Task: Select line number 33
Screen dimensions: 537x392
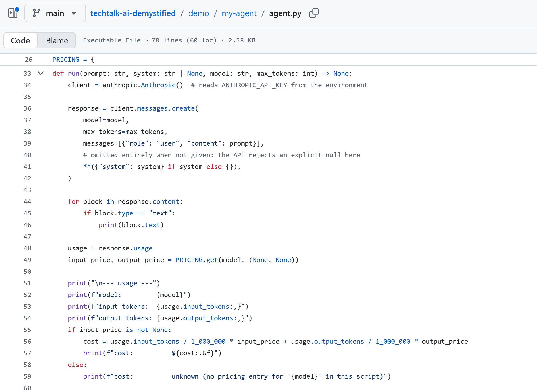Action: (27, 74)
